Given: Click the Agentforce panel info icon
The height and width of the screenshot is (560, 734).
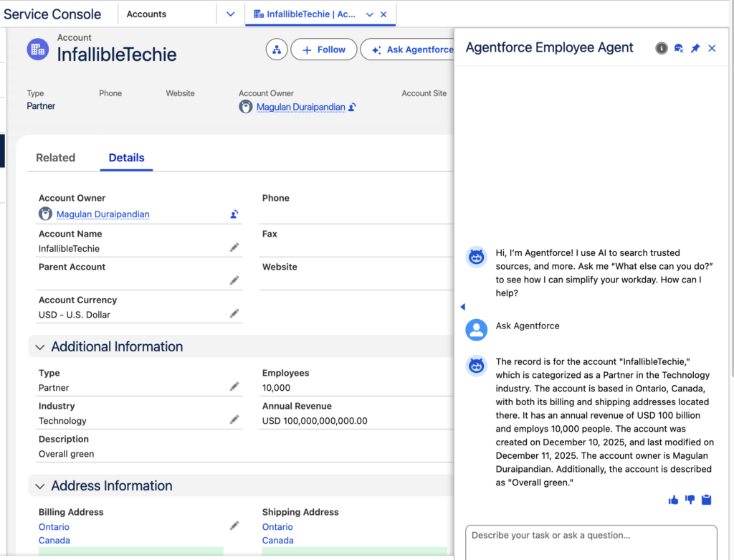Looking at the screenshot, I should pos(661,48).
